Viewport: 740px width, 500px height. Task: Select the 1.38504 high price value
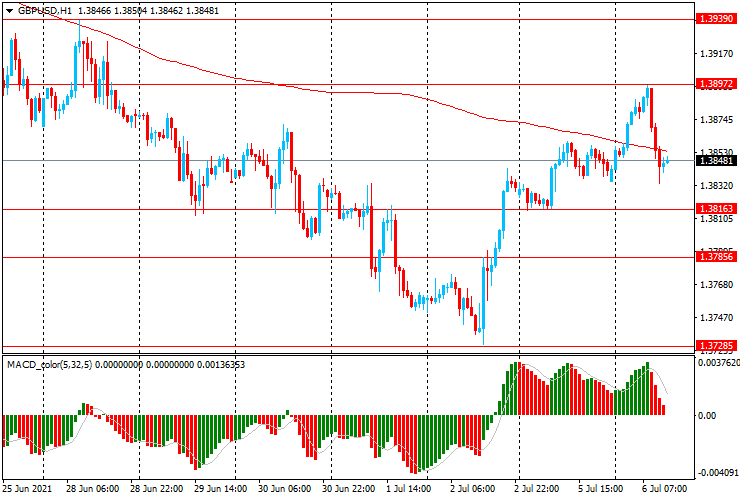tap(130, 10)
